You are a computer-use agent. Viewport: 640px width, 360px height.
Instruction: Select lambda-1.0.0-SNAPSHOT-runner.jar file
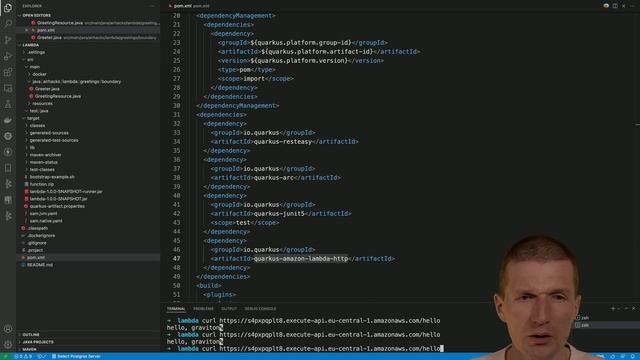coord(66,192)
